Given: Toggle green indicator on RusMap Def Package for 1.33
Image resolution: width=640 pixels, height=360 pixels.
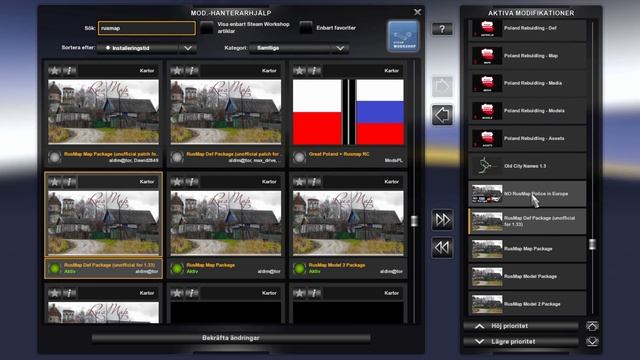Looking at the screenshot, I should point(54,268).
